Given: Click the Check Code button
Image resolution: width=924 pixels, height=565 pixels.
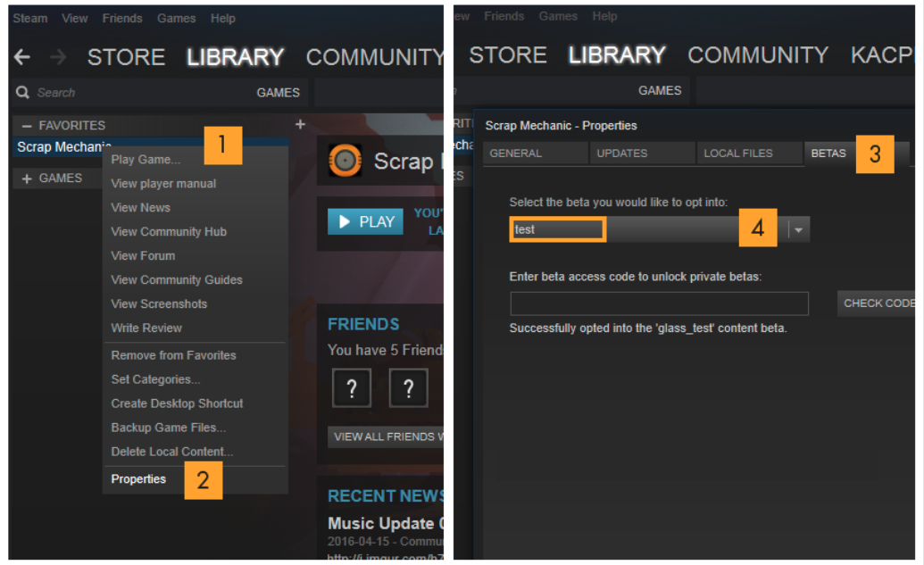Looking at the screenshot, I should (878, 303).
